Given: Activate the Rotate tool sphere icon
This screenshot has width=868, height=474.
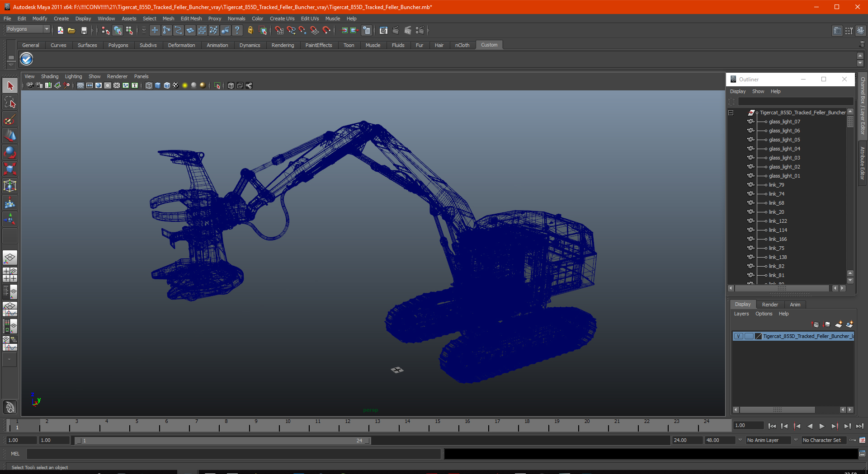Looking at the screenshot, I should coord(10,152).
